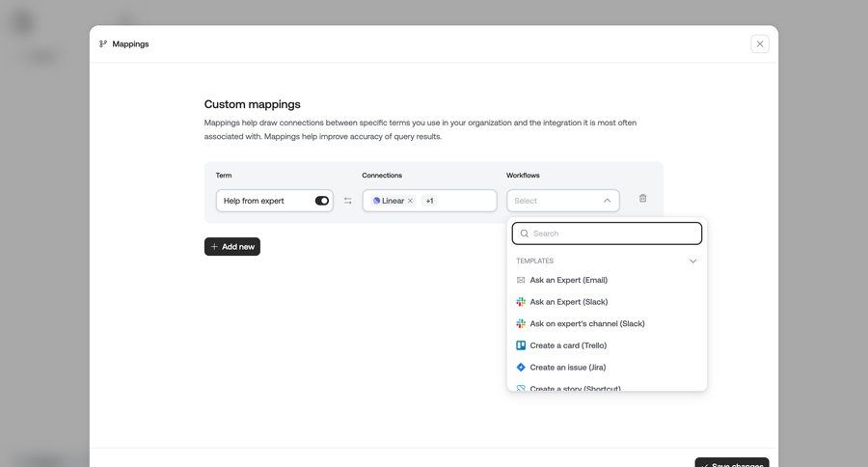
Task: Click the Save changes button
Action: (x=732, y=462)
